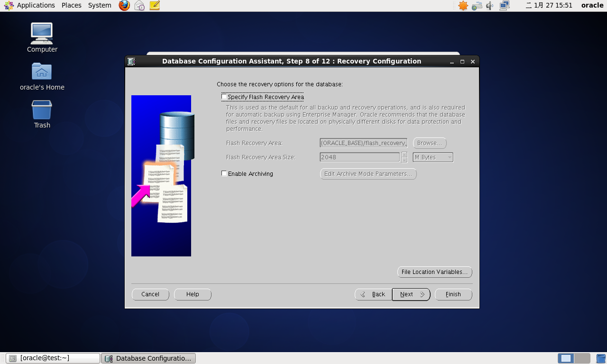Launch the mail client icon in panel
Screen dimensions: 607x364
click(139, 6)
